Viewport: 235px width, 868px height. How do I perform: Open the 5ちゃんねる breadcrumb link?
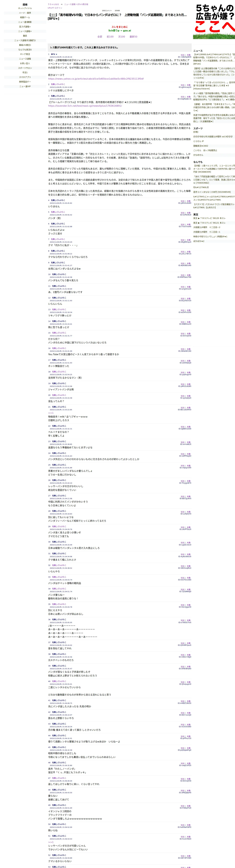[x=53, y=4]
